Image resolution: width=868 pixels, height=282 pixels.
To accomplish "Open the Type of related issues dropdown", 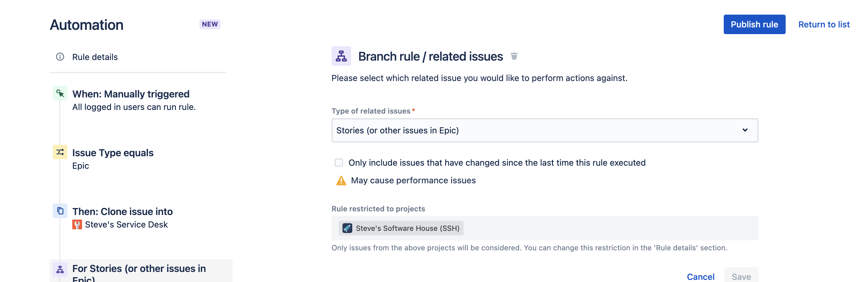I will click(544, 131).
